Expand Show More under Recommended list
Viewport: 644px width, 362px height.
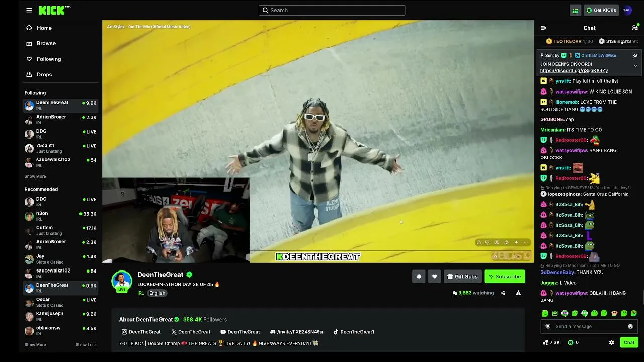click(x=35, y=345)
